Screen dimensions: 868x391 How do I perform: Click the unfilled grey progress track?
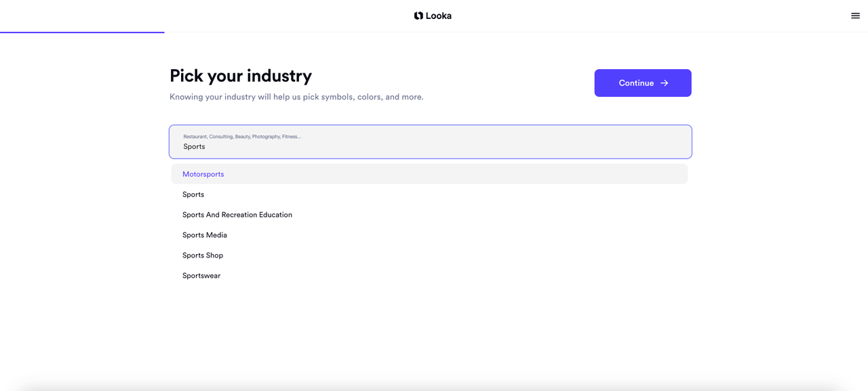(x=515, y=32)
